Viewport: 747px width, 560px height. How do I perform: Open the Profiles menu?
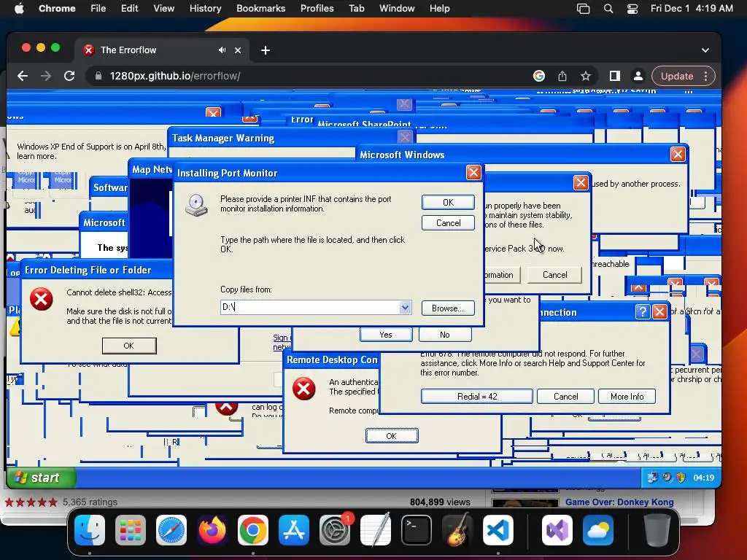click(317, 8)
